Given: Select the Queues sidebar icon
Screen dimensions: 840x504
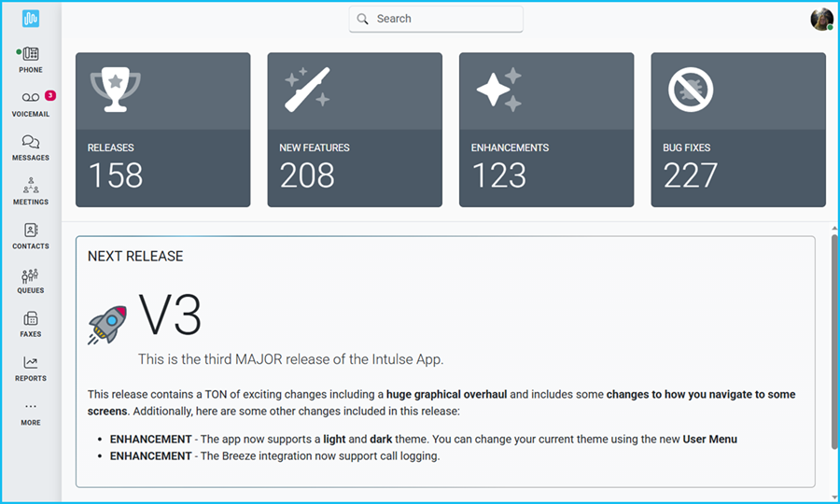Looking at the screenshot, I should point(31,279).
